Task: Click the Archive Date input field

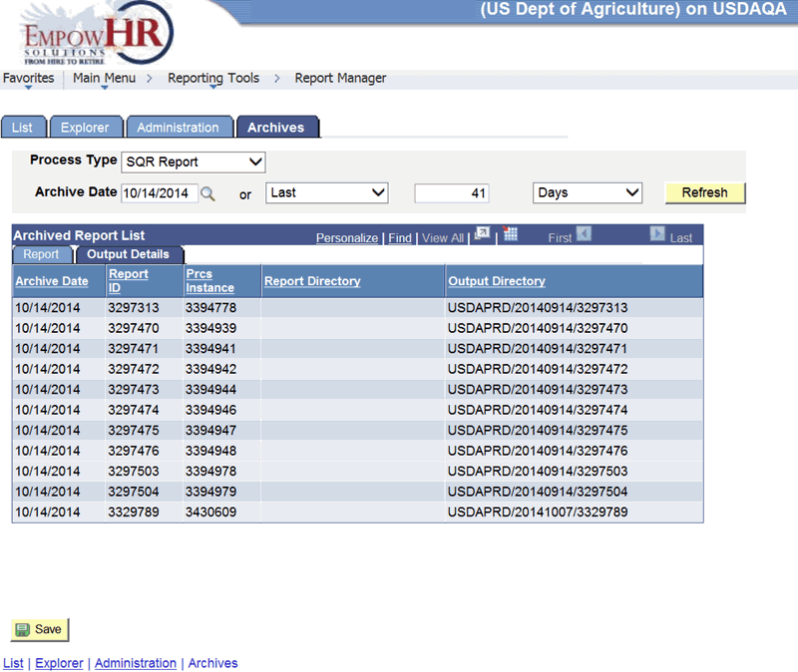Action: (160, 193)
